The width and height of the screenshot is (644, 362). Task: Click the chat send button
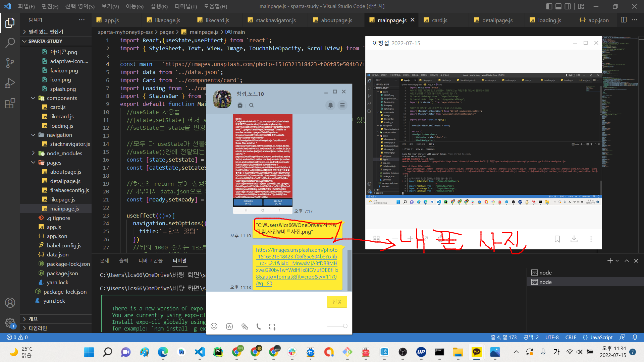click(x=337, y=302)
